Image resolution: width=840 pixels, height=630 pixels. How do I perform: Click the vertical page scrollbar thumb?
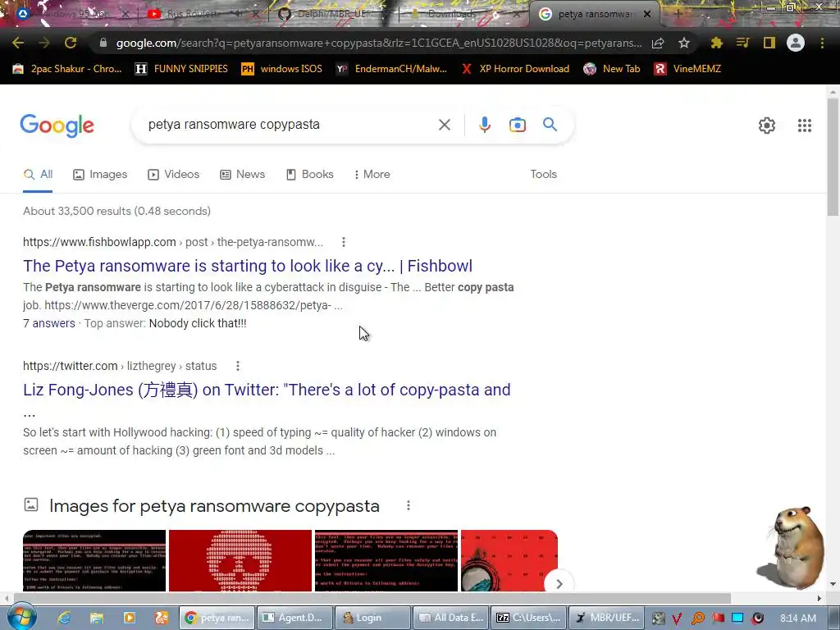click(833, 157)
